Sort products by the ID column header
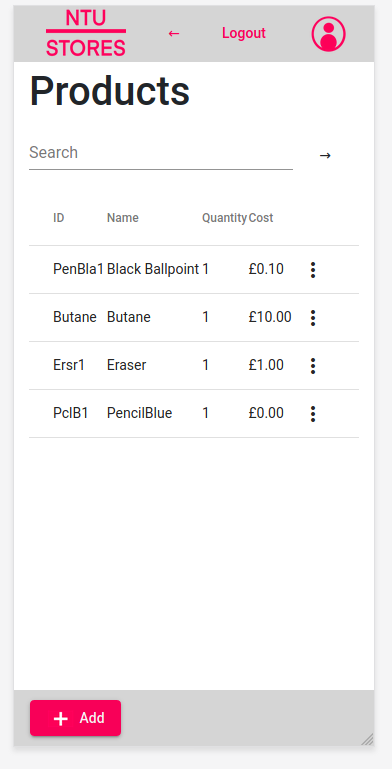The height and width of the screenshot is (769, 392). pyautogui.click(x=58, y=218)
